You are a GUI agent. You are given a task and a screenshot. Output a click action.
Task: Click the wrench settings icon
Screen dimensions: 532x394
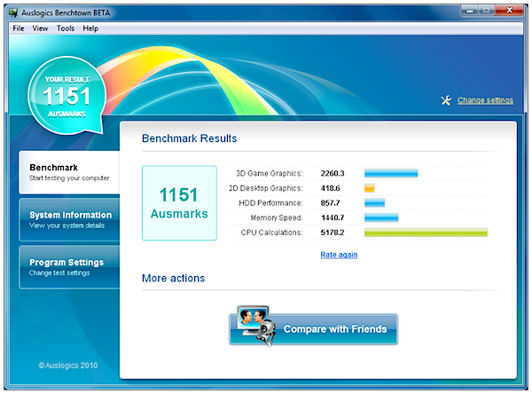(446, 100)
